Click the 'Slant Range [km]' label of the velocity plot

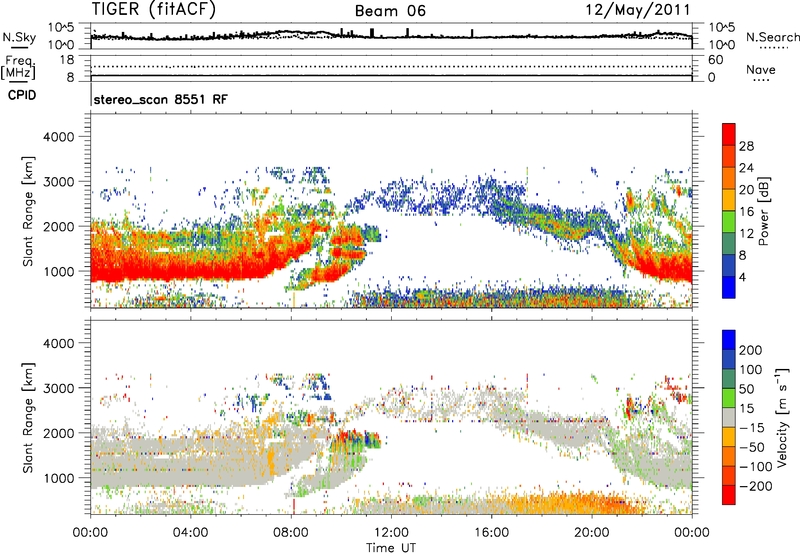click(x=28, y=417)
